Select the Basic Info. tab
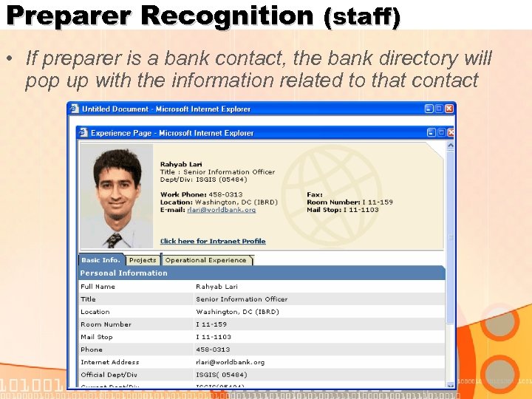Viewport: 532px width, 399px height. click(101, 260)
